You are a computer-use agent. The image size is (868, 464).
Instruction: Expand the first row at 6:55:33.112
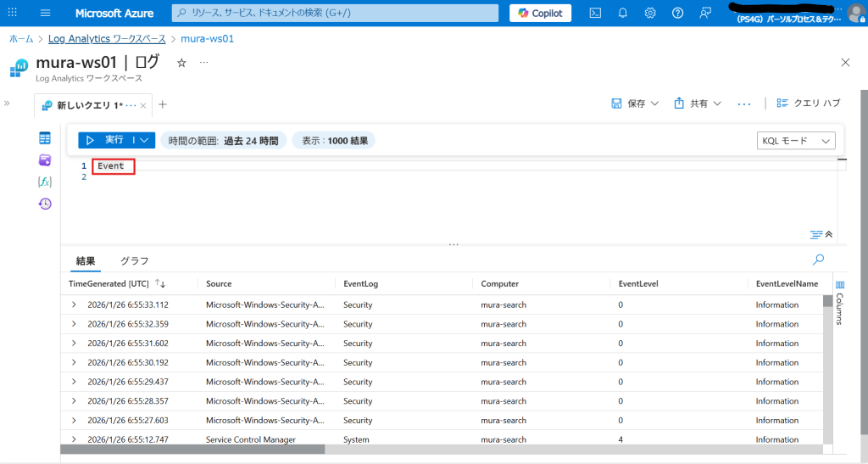coord(74,305)
